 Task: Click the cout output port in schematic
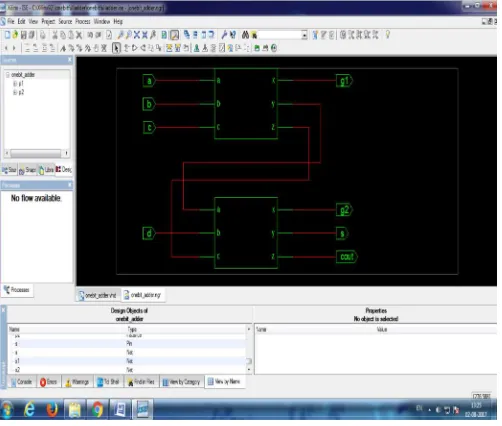[347, 257]
